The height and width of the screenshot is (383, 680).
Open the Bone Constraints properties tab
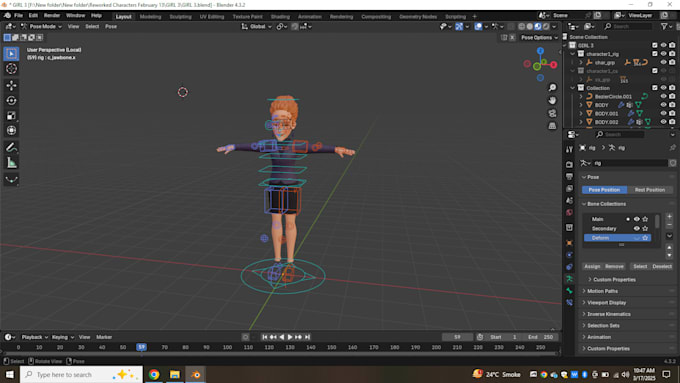pyautogui.click(x=569, y=302)
